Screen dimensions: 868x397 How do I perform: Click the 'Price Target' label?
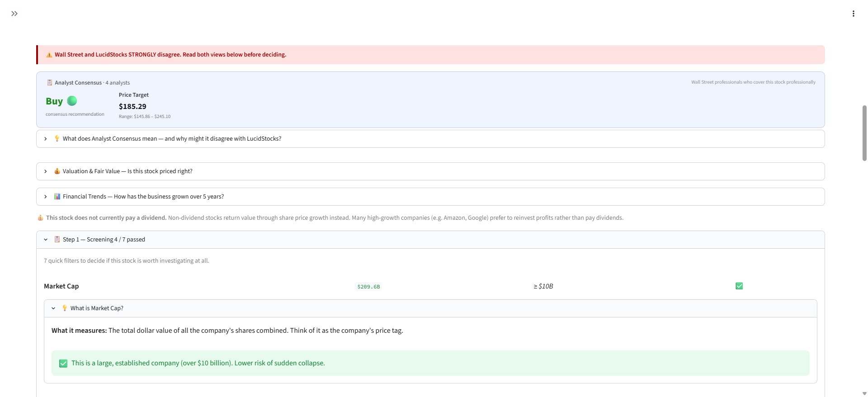point(133,95)
